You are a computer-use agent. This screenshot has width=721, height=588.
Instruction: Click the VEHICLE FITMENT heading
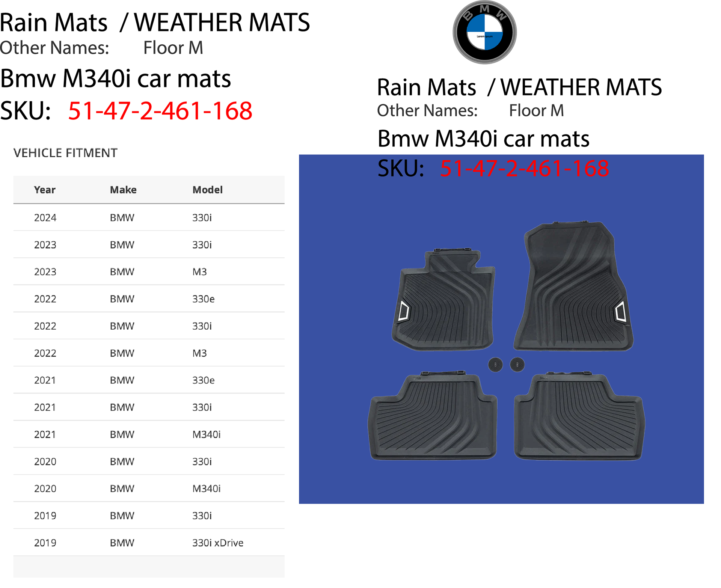[65, 153]
